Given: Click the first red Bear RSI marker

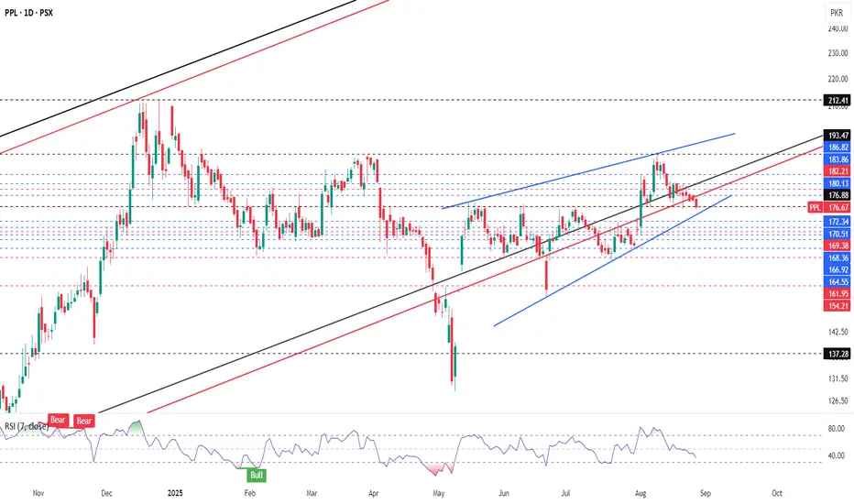Looking at the screenshot, I should pyautogui.click(x=58, y=420).
